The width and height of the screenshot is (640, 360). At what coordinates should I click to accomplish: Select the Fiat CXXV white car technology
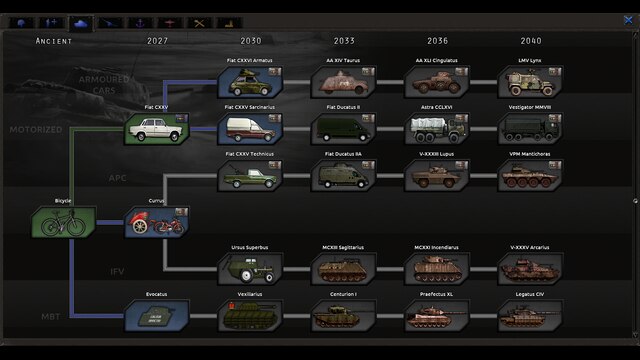point(157,129)
